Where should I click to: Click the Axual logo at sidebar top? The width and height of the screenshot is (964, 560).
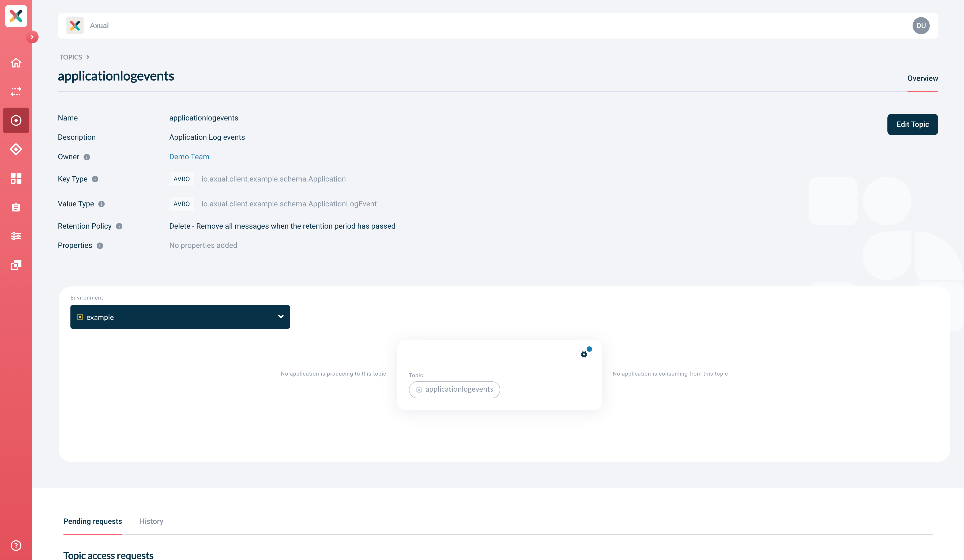click(16, 16)
